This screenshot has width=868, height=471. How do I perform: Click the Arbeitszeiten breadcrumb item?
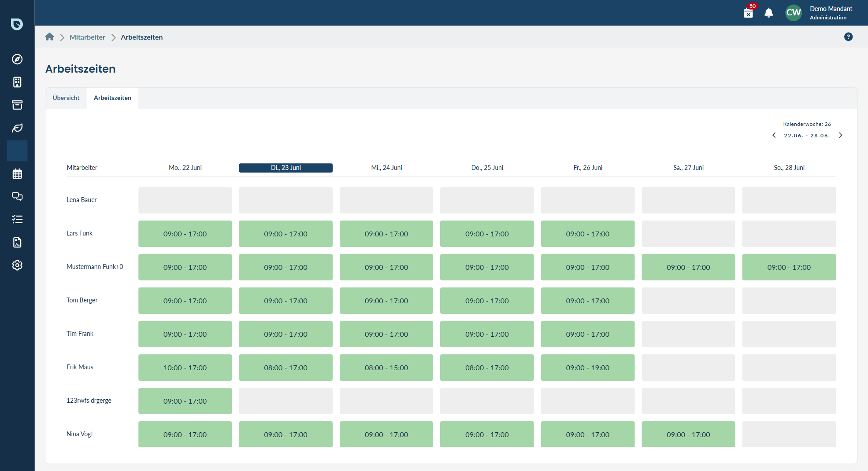(x=141, y=37)
